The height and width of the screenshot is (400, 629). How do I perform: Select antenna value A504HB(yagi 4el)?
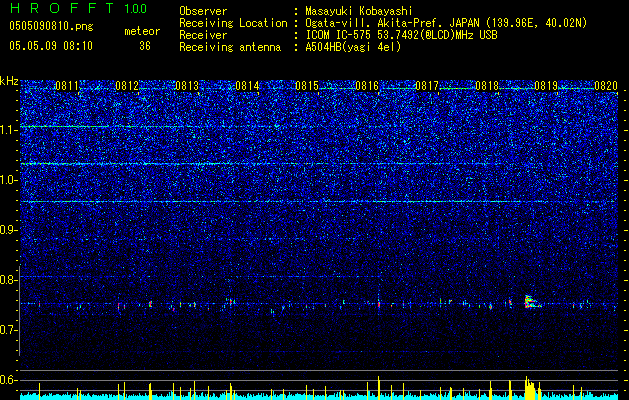(x=353, y=47)
